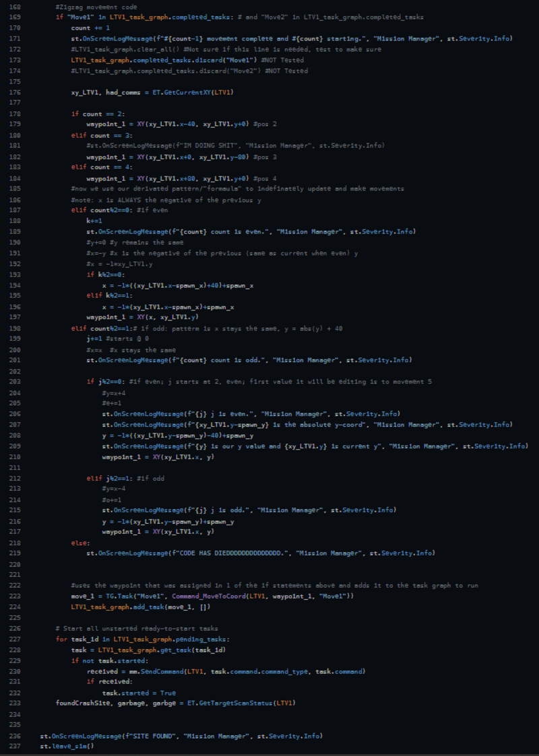Click the 'count is even.' log message line
This screenshot has height=756, width=539.
[x=251, y=232]
